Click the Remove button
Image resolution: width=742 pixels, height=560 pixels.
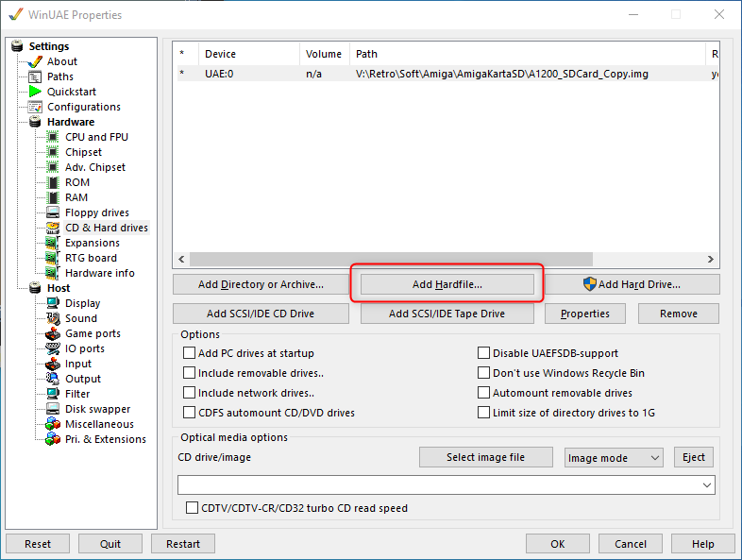679,314
